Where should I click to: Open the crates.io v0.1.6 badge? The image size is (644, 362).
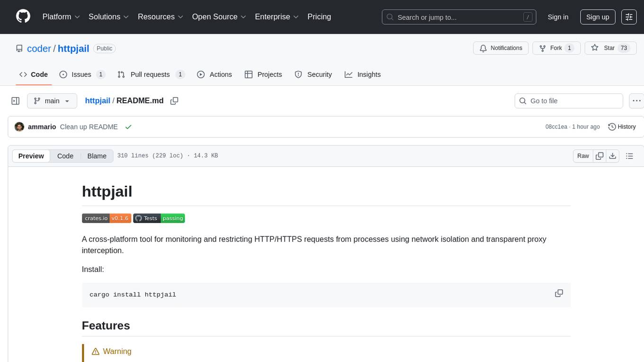107,218
